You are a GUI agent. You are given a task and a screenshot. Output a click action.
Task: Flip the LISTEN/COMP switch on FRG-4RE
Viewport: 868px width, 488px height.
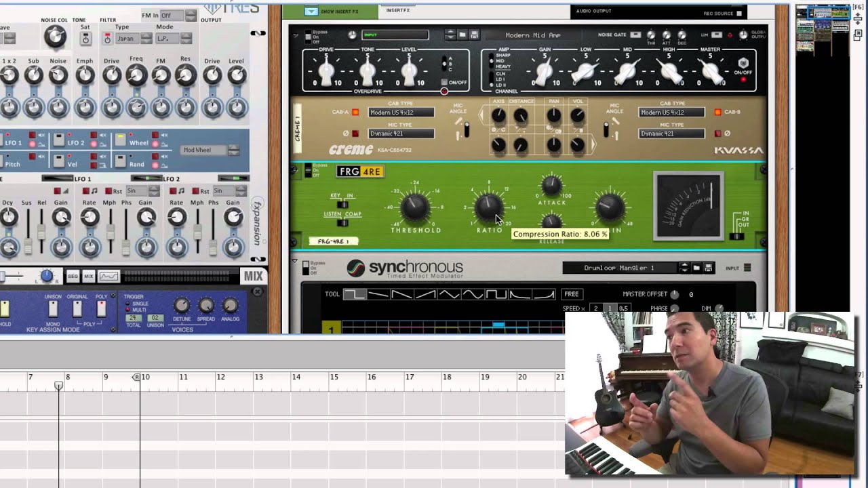tap(342, 222)
